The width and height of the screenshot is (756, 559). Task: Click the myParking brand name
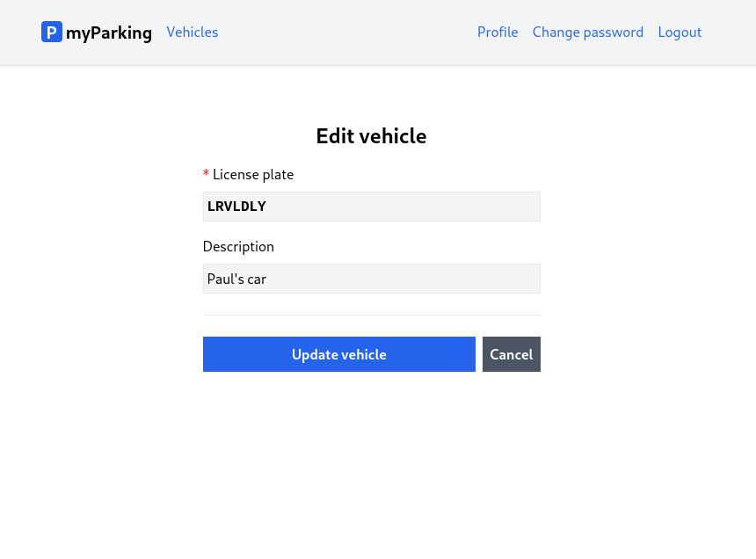click(x=109, y=33)
